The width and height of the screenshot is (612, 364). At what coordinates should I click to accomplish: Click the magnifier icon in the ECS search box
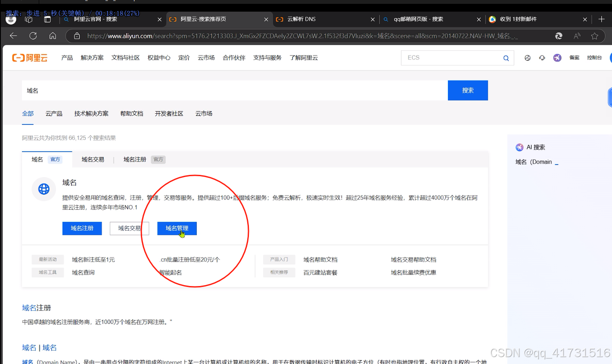coord(506,58)
